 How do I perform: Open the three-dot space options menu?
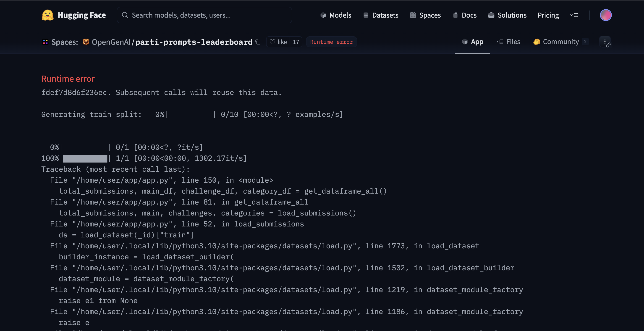605,42
